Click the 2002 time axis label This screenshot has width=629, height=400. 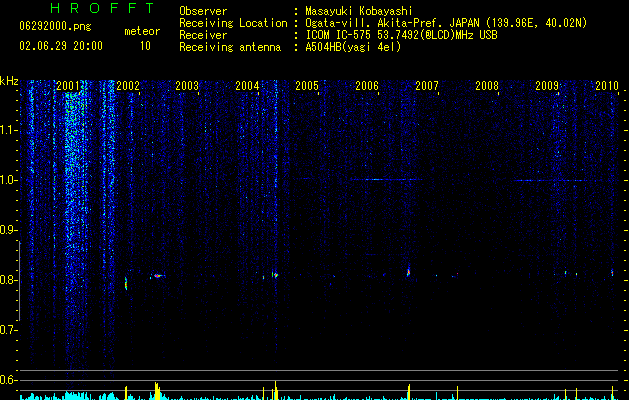point(128,85)
